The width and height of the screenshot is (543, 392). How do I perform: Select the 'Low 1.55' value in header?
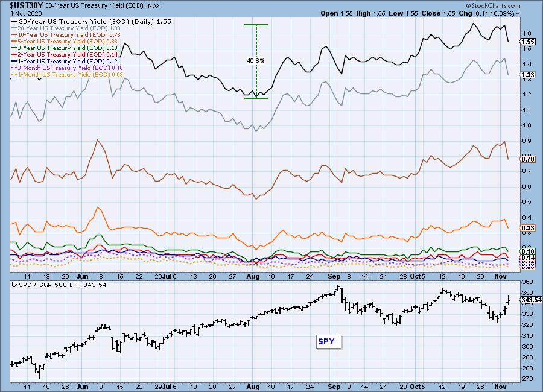pyautogui.click(x=404, y=13)
